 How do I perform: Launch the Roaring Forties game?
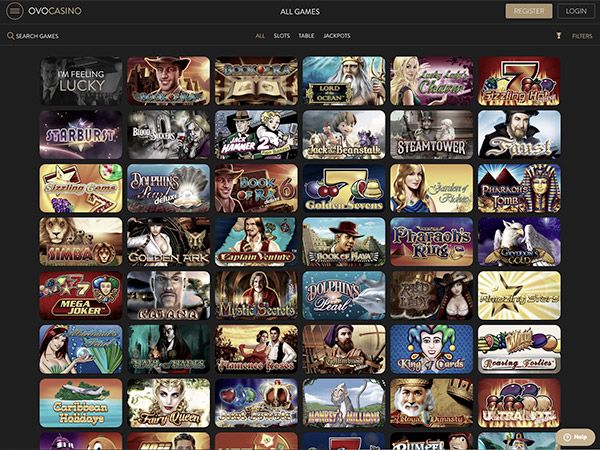pos(519,349)
